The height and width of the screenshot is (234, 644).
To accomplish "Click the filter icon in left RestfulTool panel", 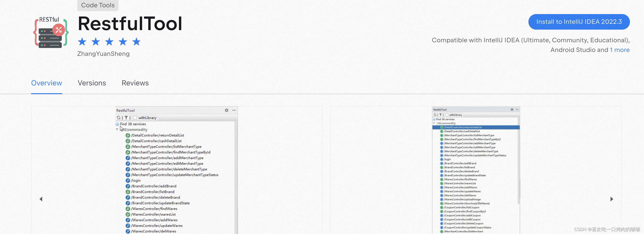I will point(126,117).
